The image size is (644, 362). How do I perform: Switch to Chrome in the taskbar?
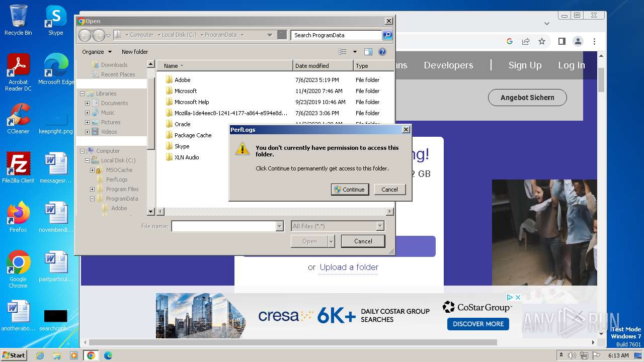coord(91,355)
